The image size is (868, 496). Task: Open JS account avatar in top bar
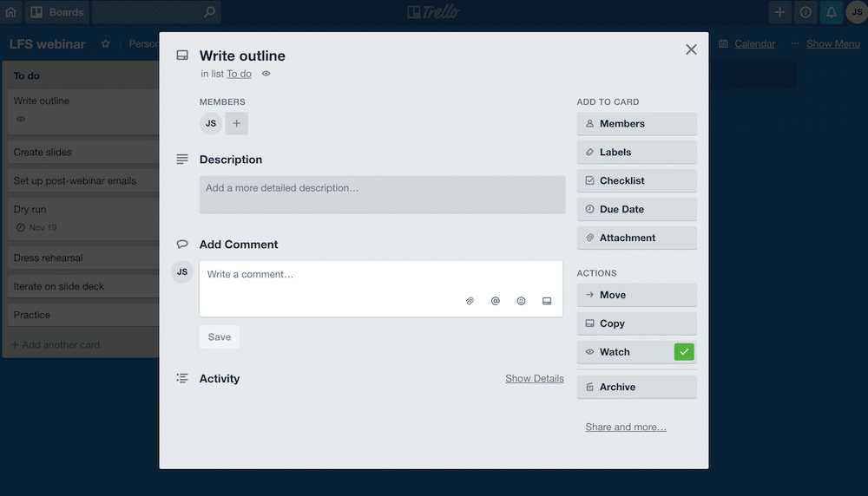click(857, 11)
